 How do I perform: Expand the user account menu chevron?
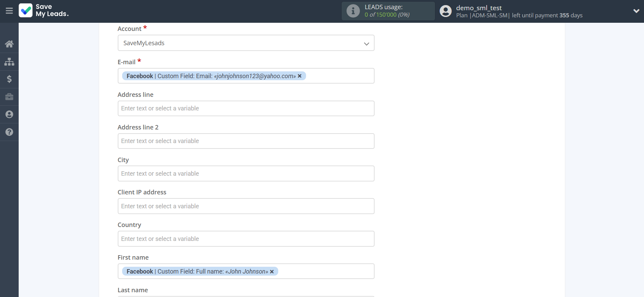(636, 11)
